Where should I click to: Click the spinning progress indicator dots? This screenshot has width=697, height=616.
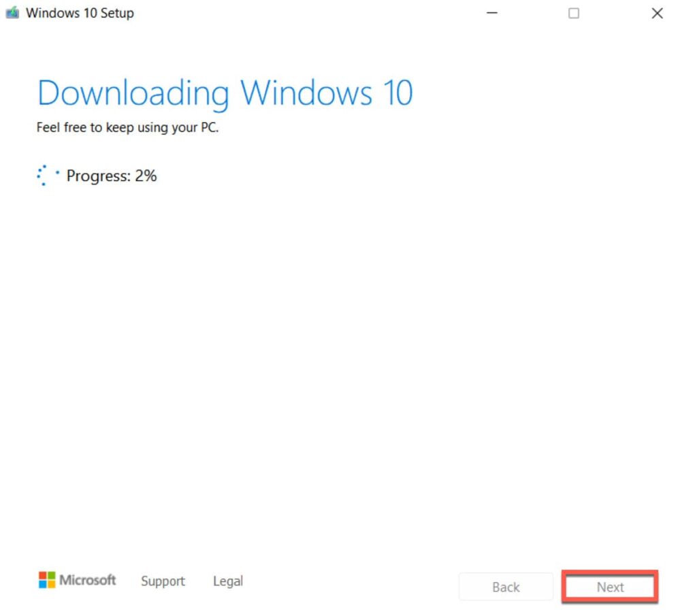coord(48,175)
